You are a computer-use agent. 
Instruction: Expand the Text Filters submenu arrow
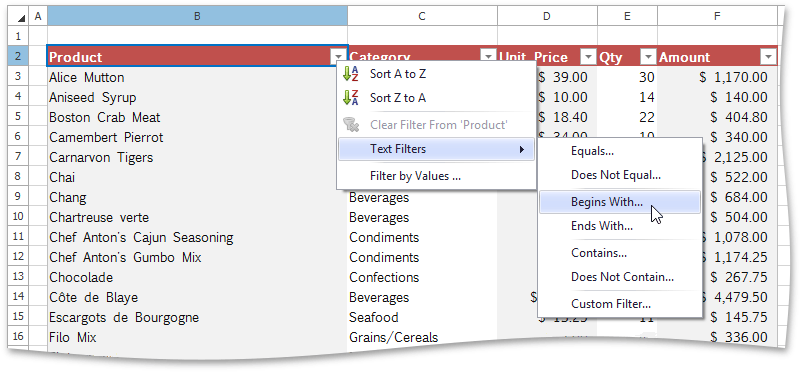[522, 150]
